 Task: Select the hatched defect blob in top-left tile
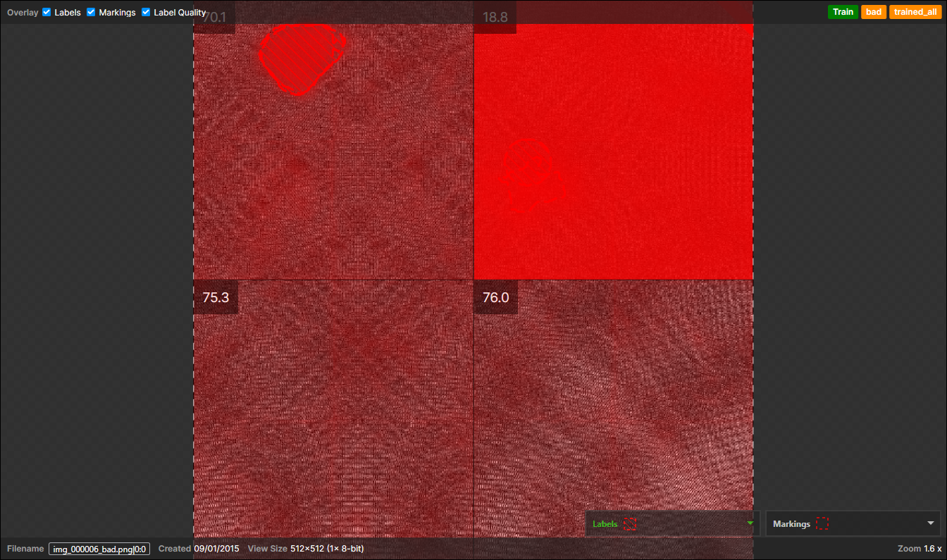[302, 58]
